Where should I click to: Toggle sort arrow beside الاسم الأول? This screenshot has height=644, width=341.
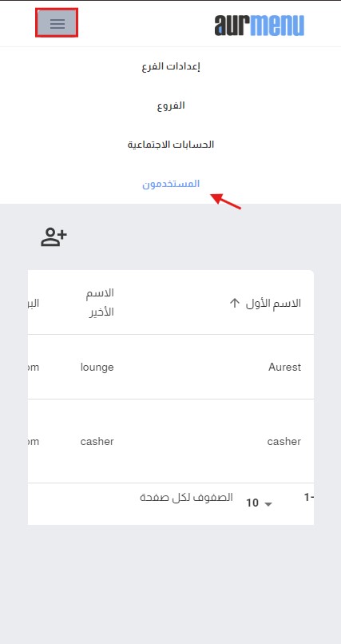tap(234, 304)
